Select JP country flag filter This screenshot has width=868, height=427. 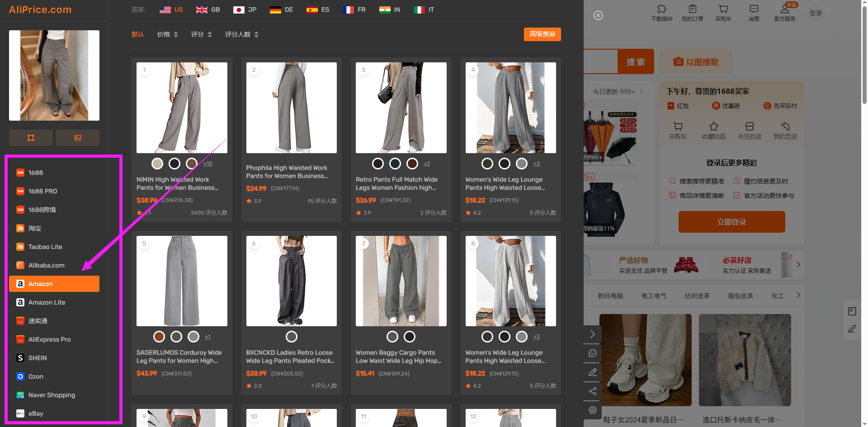point(245,9)
